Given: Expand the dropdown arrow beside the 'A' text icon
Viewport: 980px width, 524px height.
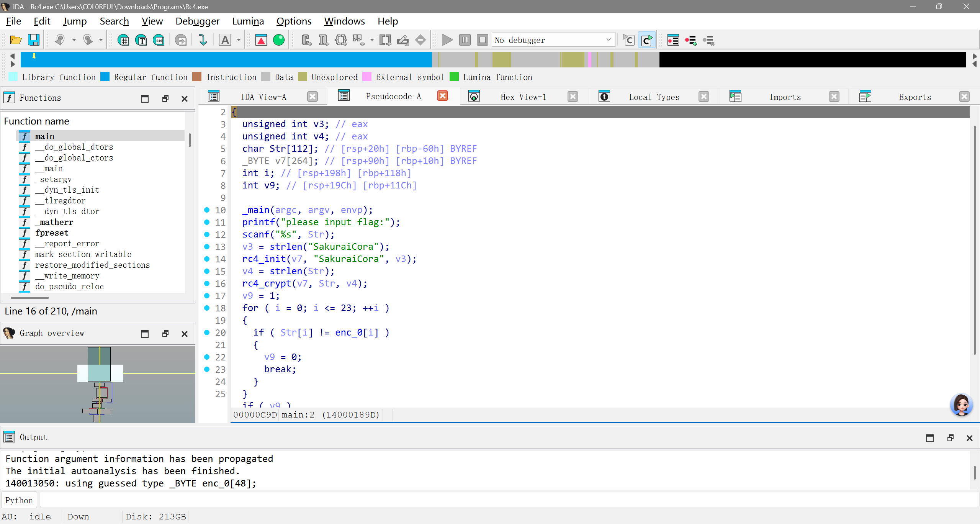Looking at the screenshot, I should coord(239,40).
